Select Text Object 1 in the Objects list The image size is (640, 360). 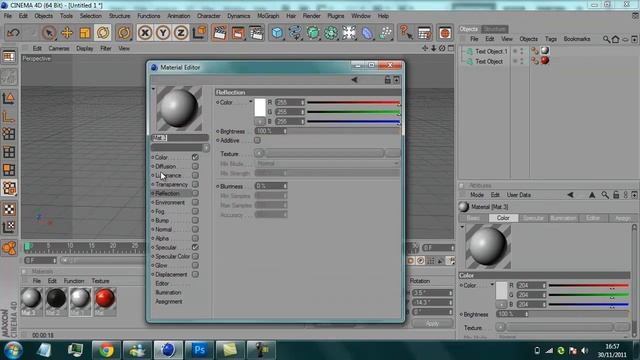click(x=491, y=51)
